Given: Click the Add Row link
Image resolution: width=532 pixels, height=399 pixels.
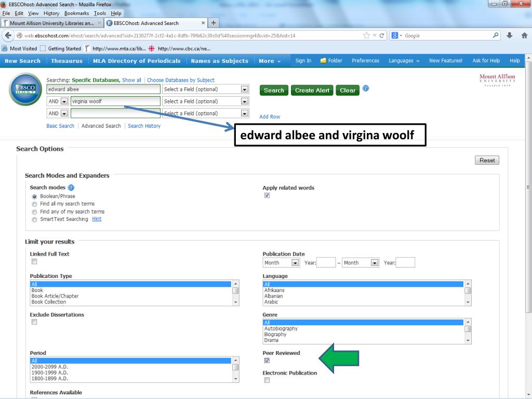Looking at the screenshot, I should [x=270, y=117].
